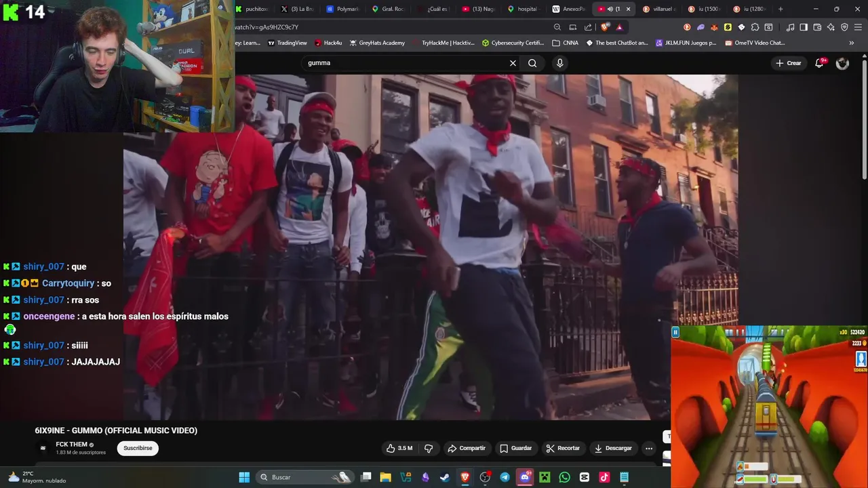Open the Windows Start menu
This screenshot has width=868, height=488.
244,477
